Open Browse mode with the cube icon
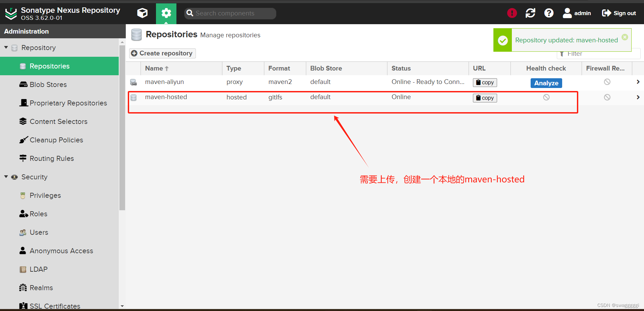 tap(142, 13)
